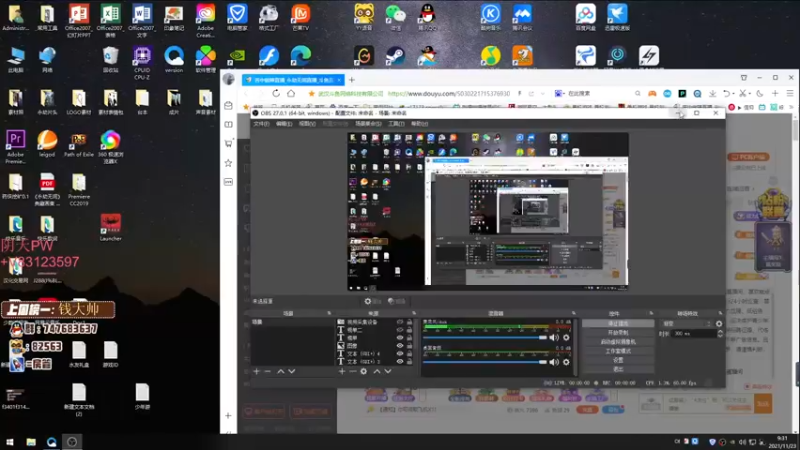The height and width of the screenshot is (450, 800).
Task: Remove the scene with the minus icon
Action: (x=267, y=371)
